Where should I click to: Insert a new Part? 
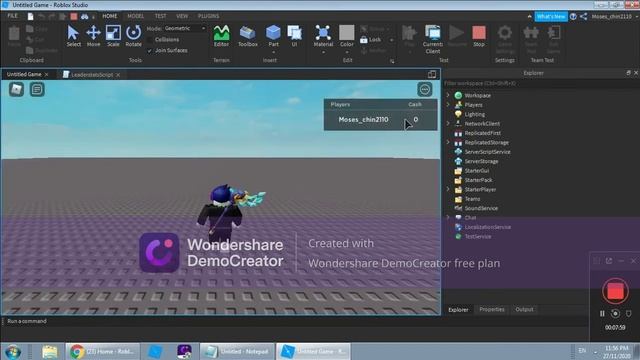click(x=273, y=35)
